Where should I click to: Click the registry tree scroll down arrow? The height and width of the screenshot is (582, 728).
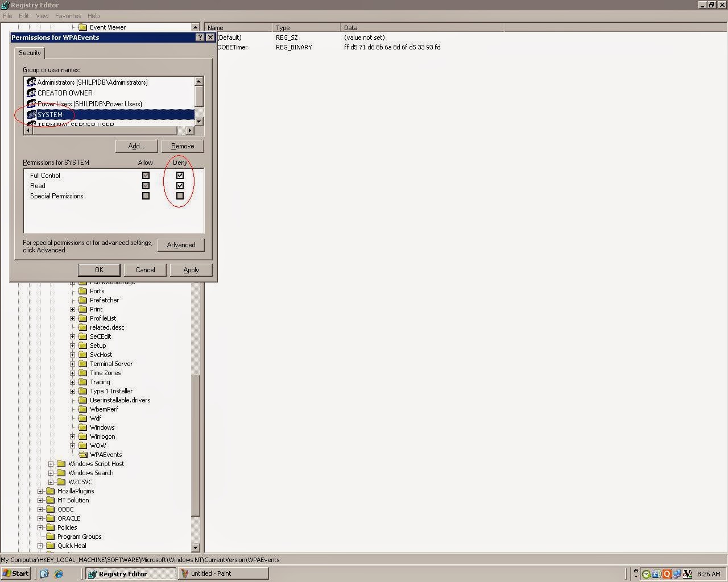(196, 548)
